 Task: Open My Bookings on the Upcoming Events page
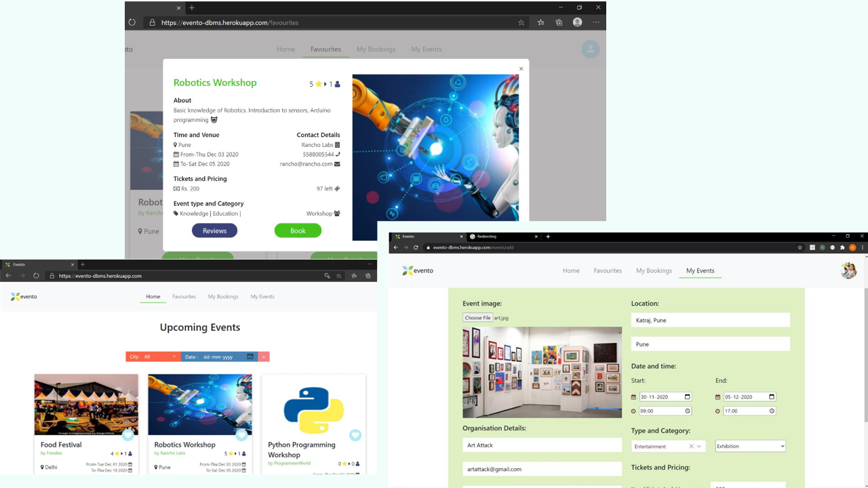223,296
